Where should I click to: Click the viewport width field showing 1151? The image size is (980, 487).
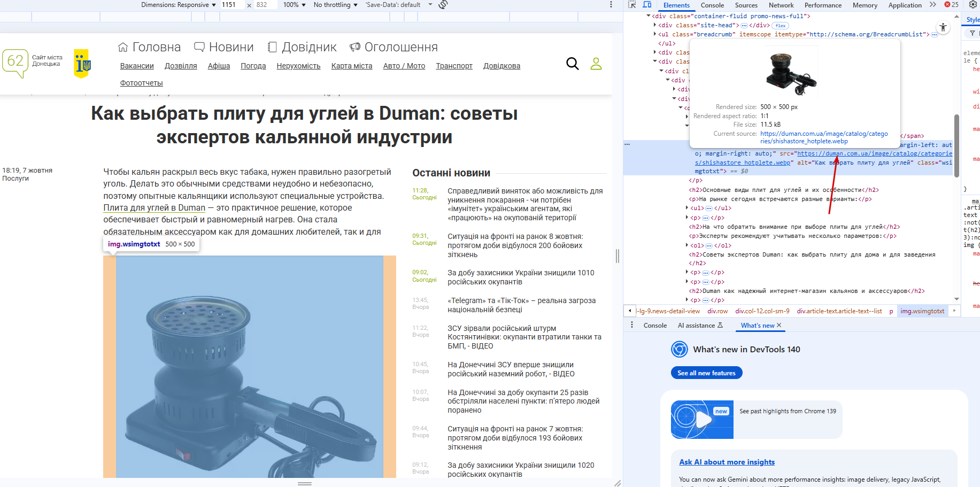[232, 5]
